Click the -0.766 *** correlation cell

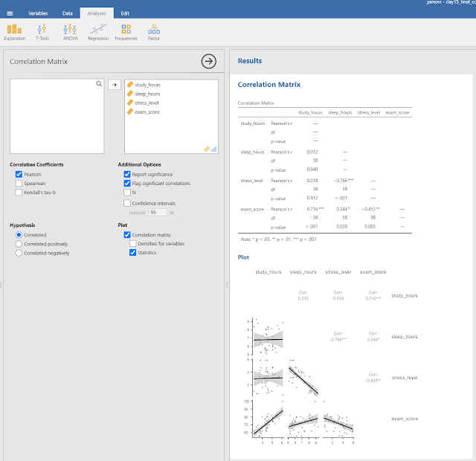(x=344, y=180)
